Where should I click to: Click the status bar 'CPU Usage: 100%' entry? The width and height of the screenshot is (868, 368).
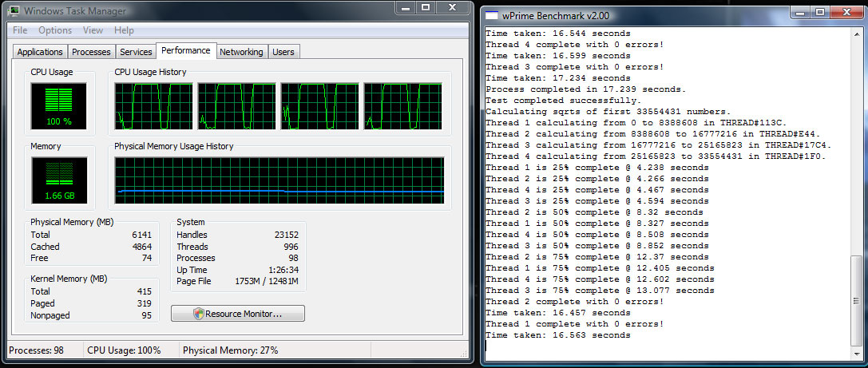click(125, 350)
